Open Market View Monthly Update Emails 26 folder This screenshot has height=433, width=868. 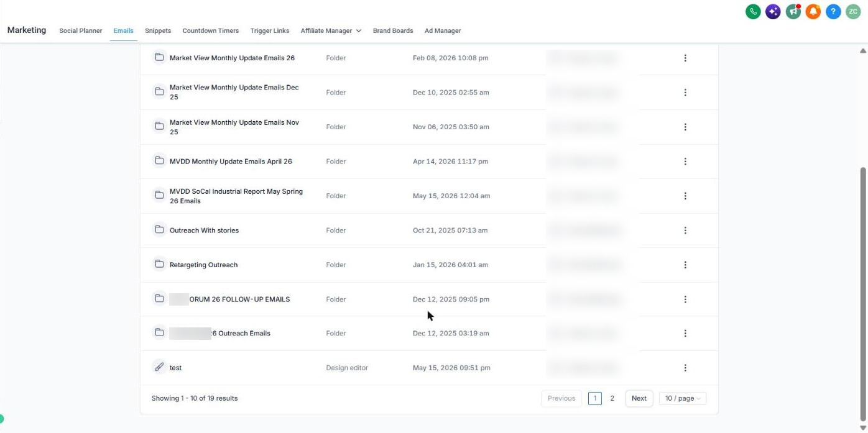pyautogui.click(x=232, y=58)
